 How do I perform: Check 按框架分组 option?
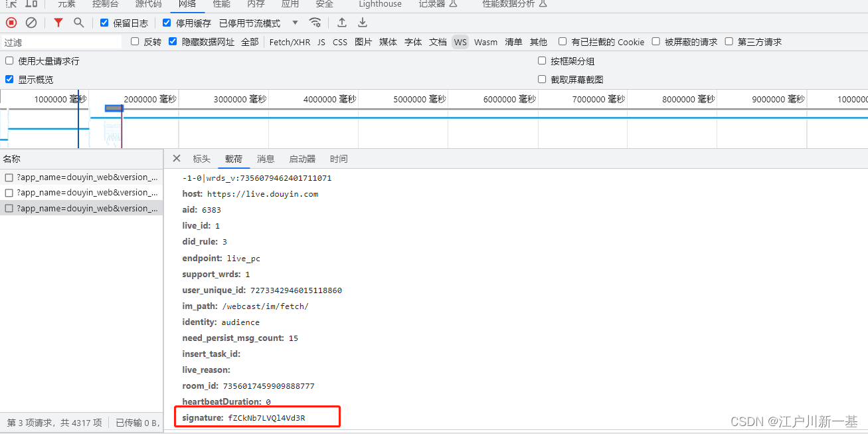[542, 60]
